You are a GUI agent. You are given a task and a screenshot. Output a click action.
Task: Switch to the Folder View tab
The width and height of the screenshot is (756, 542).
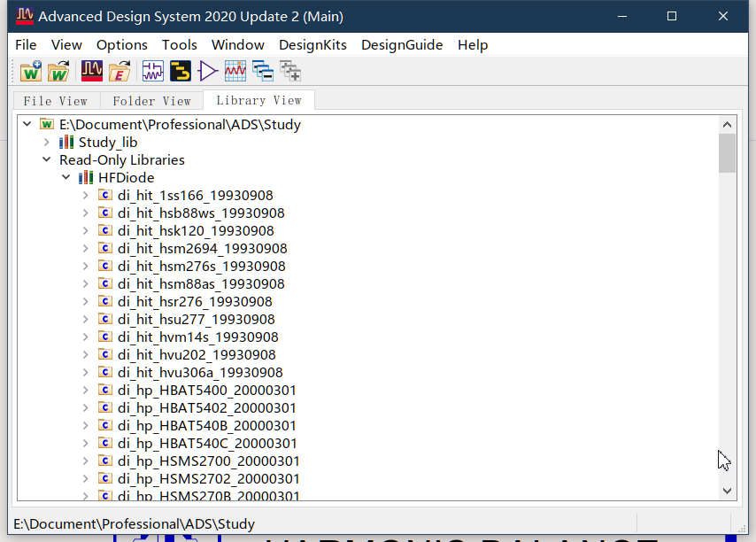pos(152,101)
